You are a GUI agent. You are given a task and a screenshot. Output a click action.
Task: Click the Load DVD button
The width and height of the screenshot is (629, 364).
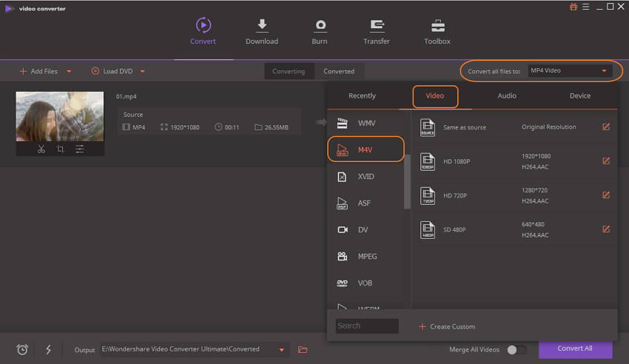click(x=112, y=71)
